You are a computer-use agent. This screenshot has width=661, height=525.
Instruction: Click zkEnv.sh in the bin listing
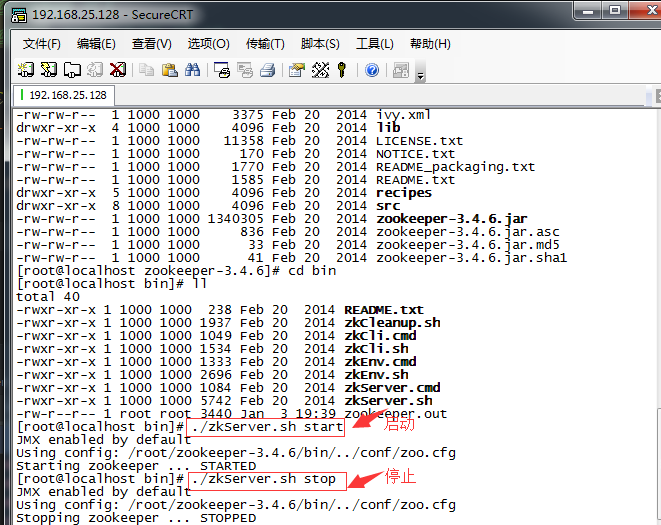coord(376,375)
